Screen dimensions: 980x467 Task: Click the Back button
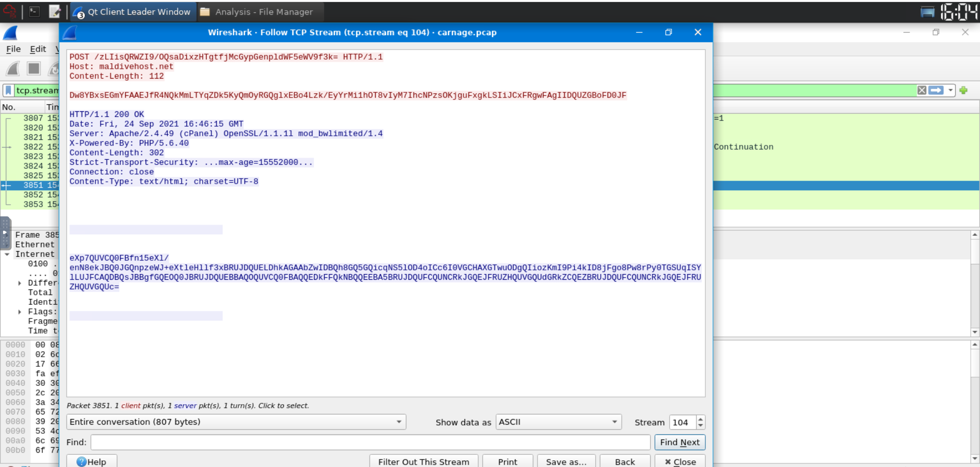tap(625, 461)
